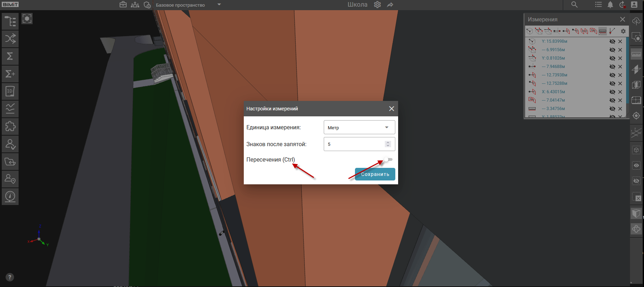This screenshot has height=287, width=644.
Task: Increase the Знаков после запятой stepper value
Action: 388,142
